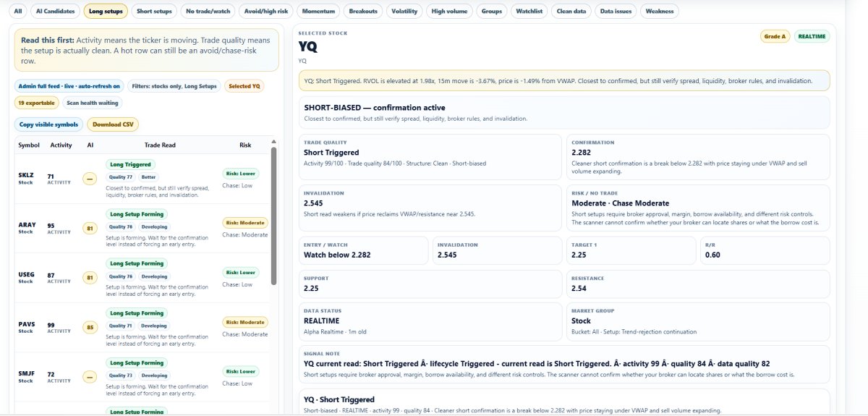Click the Filters: stocks only chip
The height and width of the screenshot is (416, 868).
click(174, 86)
